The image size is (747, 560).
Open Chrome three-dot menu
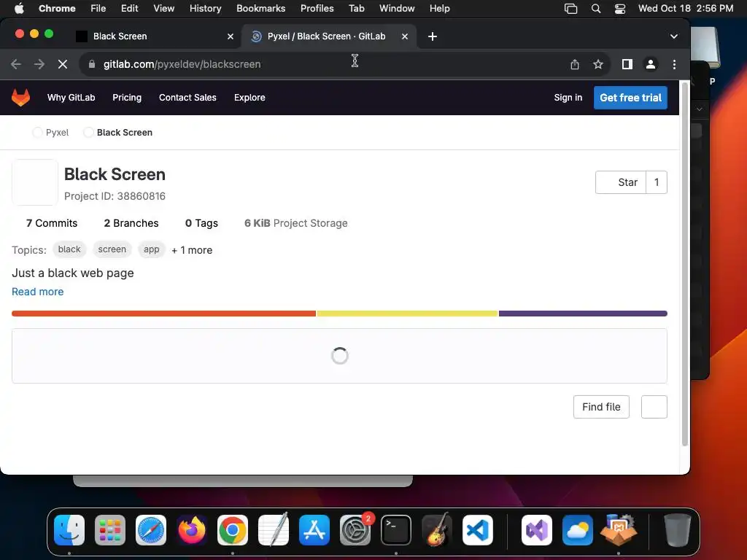click(x=674, y=64)
